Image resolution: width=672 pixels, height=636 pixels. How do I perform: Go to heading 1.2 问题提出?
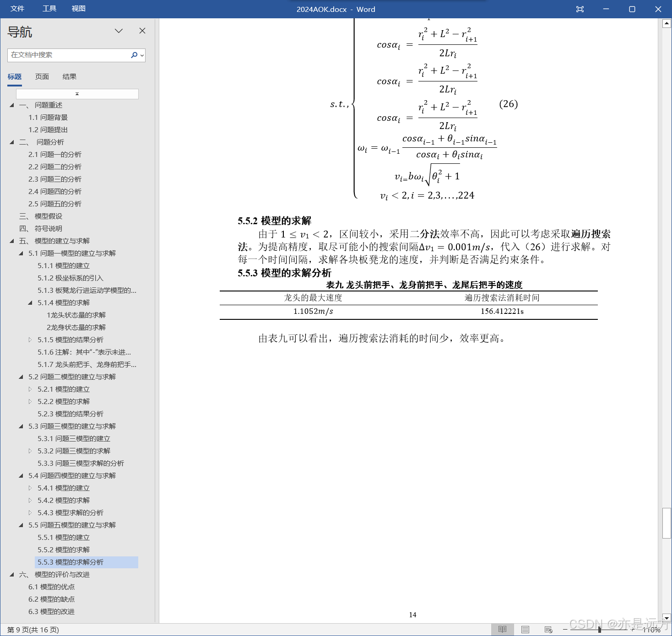pyautogui.click(x=48, y=130)
